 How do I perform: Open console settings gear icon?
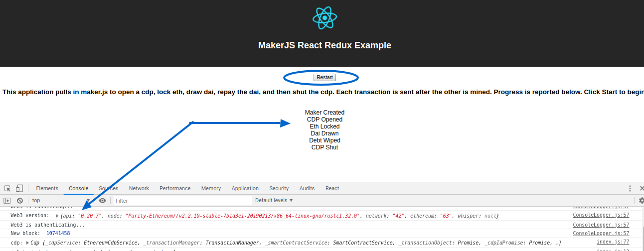pos(641,201)
